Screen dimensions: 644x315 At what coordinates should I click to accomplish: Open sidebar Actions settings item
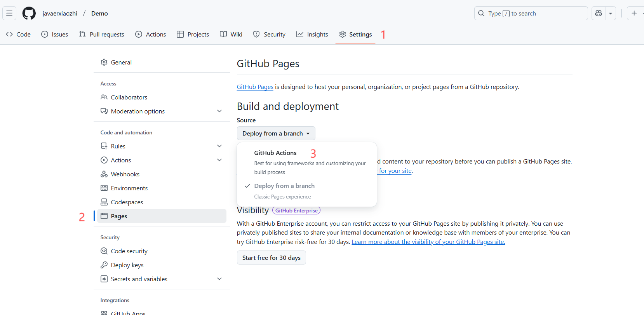[162, 160]
